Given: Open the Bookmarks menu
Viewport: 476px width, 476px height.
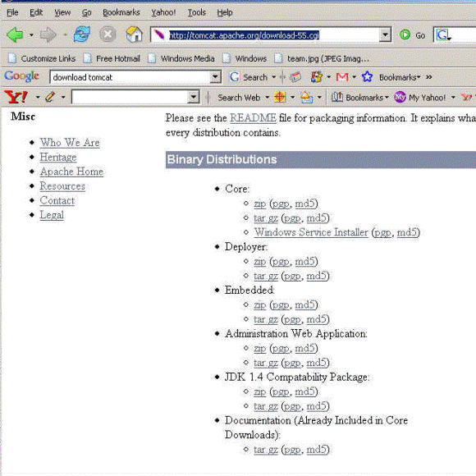Looking at the screenshot, I should (x=121, y=12).
